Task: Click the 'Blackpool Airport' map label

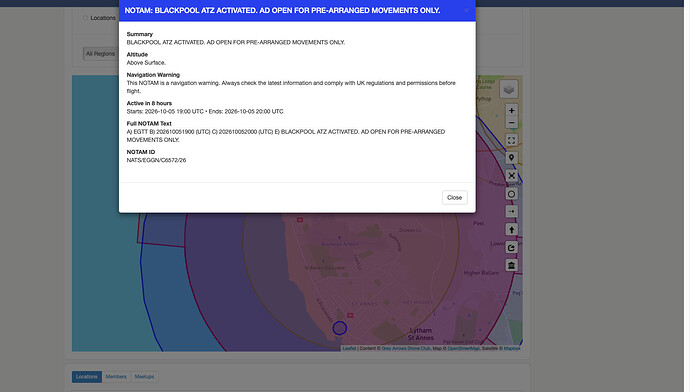Action: 340,244
